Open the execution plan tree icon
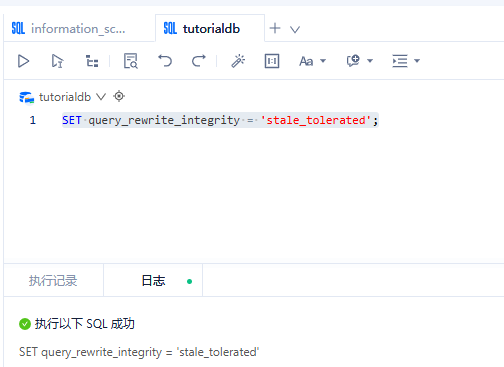Viewport: 504px width, 367px height. click(92, 61)
